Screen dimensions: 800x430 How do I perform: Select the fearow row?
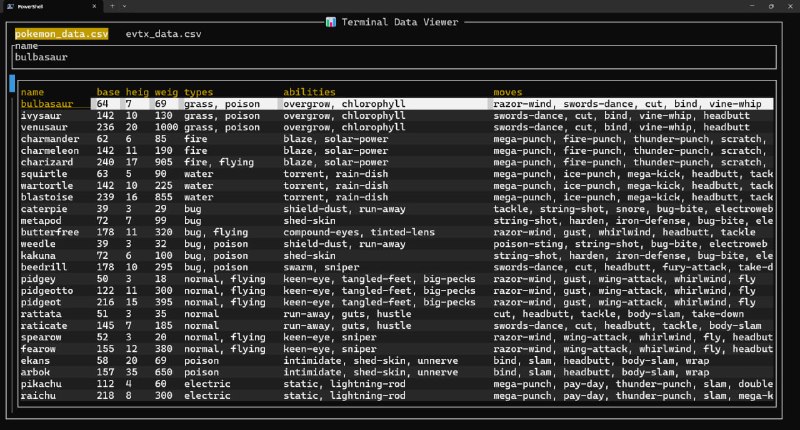(397, 349)
